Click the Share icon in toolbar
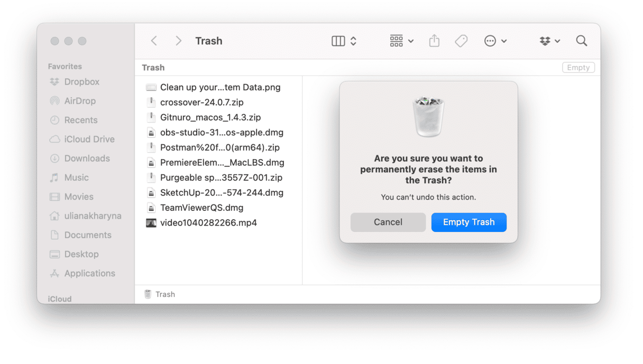 click(434, 41)
